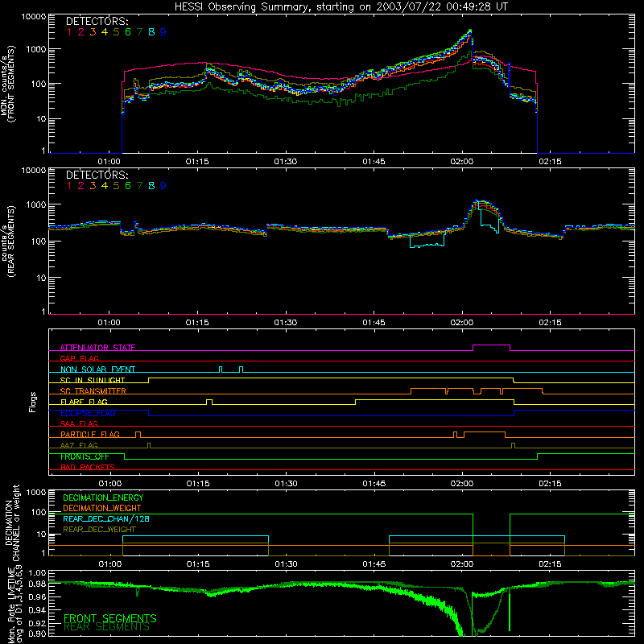
Task: Click the SC_IN_SUNLIGHT flag label
Action: point(93,380)
